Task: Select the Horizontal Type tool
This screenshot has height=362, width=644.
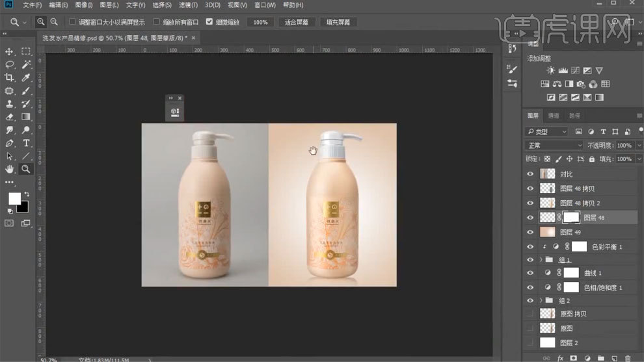Action: click(26, 143)
